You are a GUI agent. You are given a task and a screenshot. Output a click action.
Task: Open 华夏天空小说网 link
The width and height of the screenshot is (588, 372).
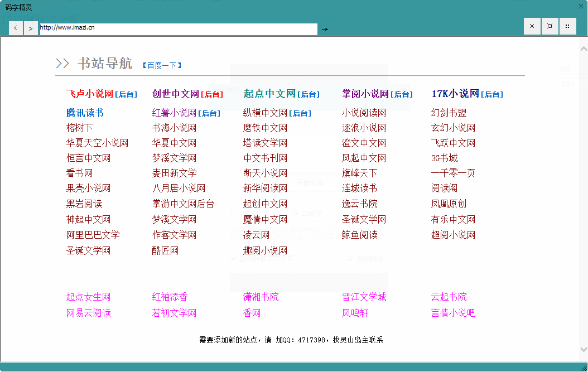click(97, 143)
